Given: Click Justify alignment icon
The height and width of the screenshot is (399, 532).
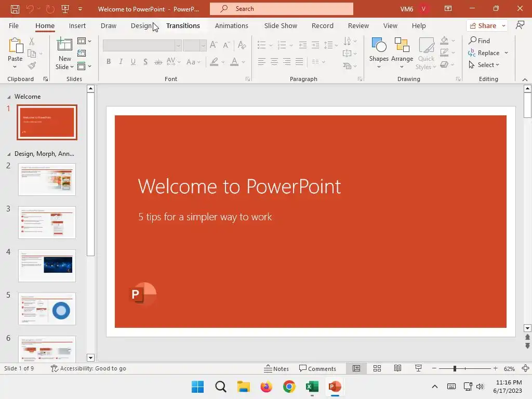Looking at the screenshot, I should click(x=299, y=61).
